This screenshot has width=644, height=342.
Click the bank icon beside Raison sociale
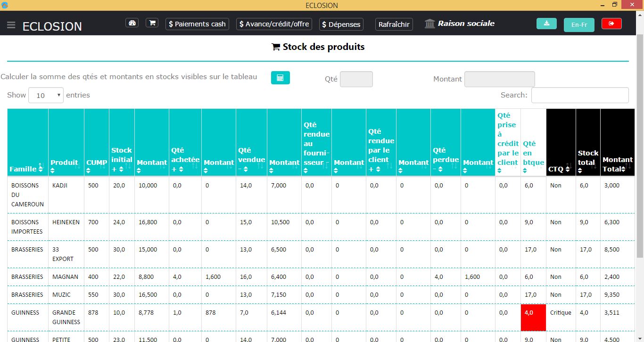pyautogui.click(x=429, y=23)
